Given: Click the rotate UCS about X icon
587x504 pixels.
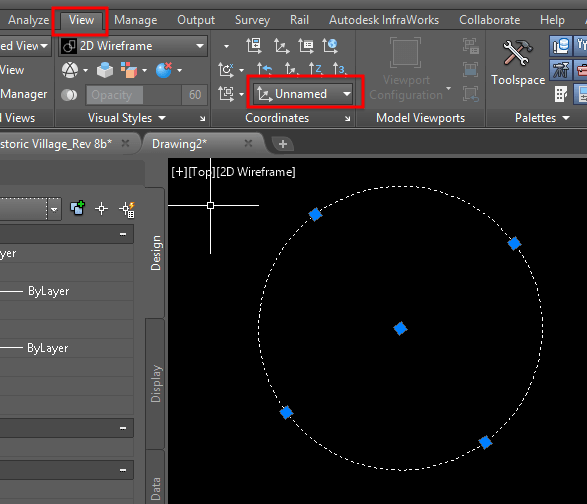Looking at the screenshot, I should 226,70.
